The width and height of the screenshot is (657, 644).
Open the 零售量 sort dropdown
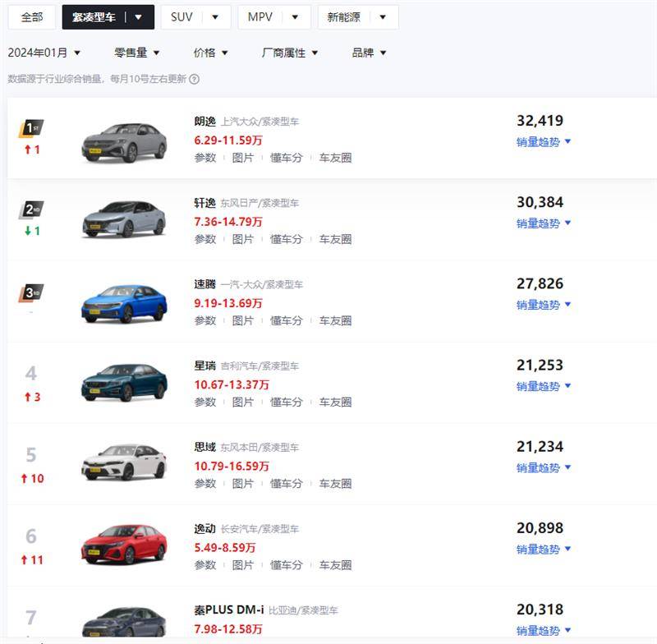[x=137, y=53]
